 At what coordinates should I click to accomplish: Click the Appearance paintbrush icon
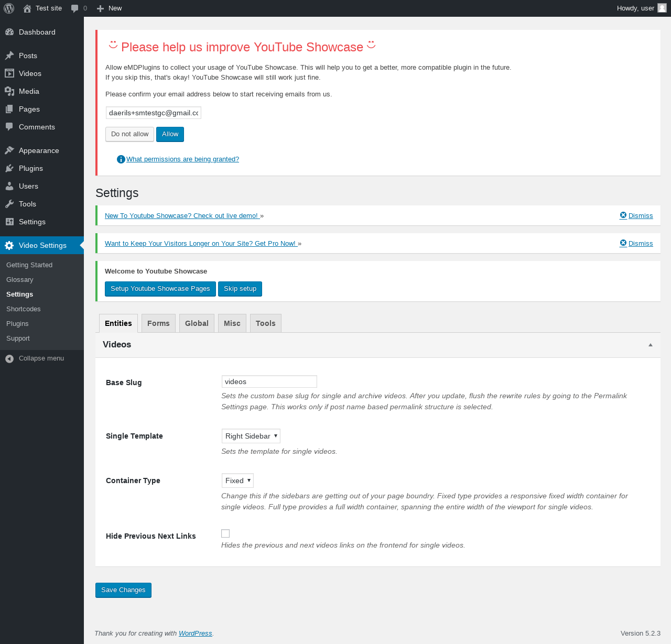point(9,150)
